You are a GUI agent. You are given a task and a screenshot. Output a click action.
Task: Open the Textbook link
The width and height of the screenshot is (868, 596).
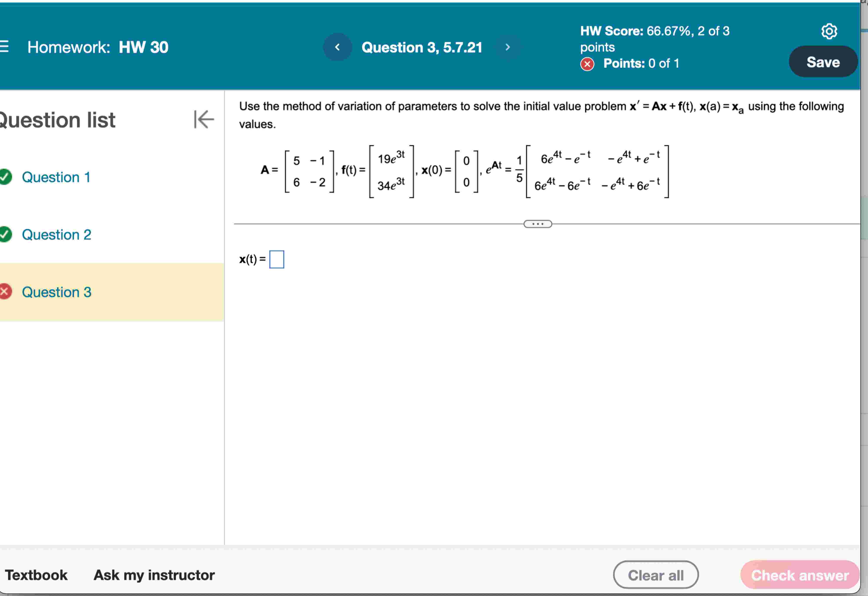click(x=36, y=575)
